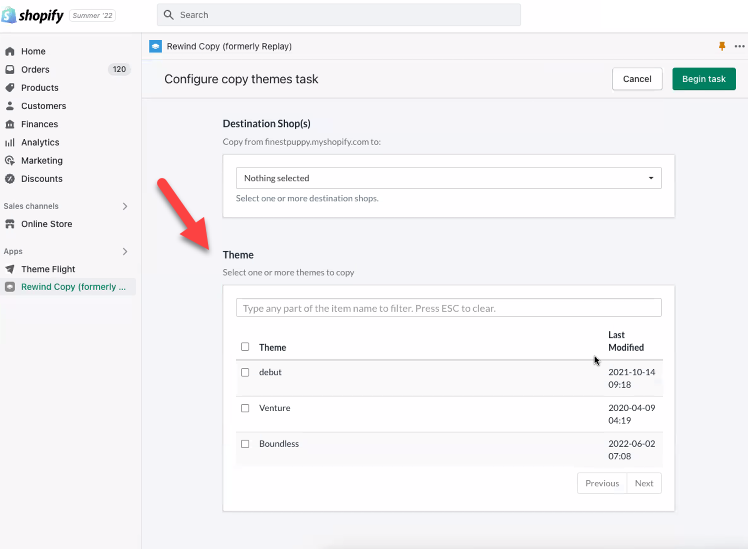Click the Rewind Copy app header icon
Viewport: 748px width, 549px height.
155,46
